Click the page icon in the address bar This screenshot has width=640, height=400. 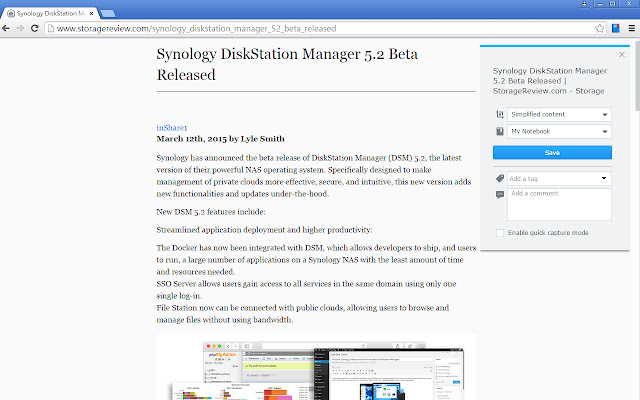(51, 28)
